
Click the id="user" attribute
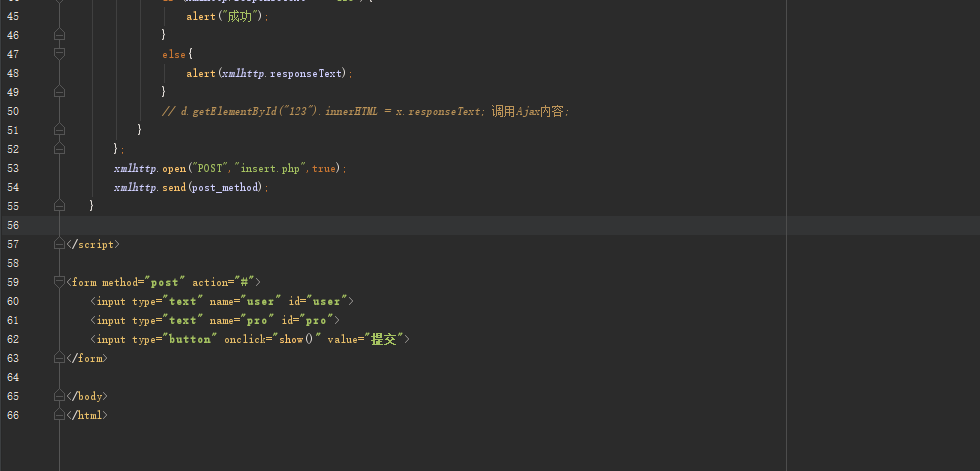pos(318,301)
